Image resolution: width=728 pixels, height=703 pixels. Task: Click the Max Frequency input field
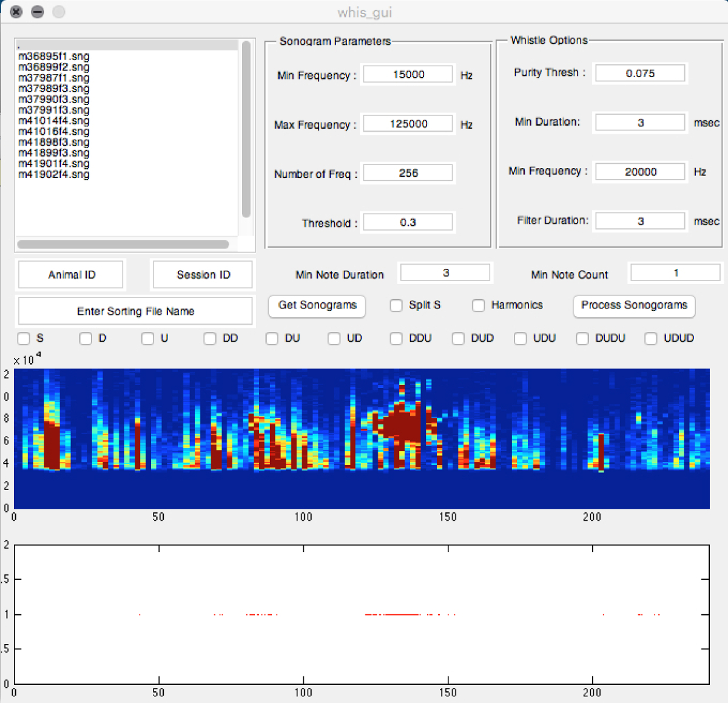pos(408,124)
